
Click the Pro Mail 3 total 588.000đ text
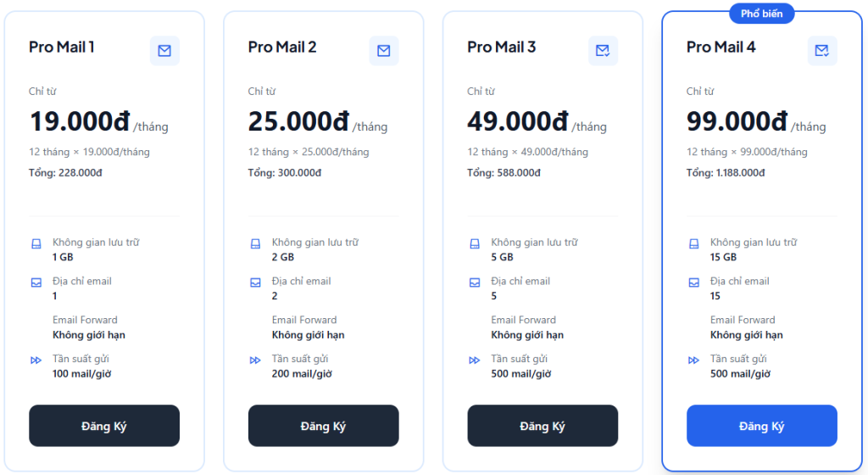504,173
